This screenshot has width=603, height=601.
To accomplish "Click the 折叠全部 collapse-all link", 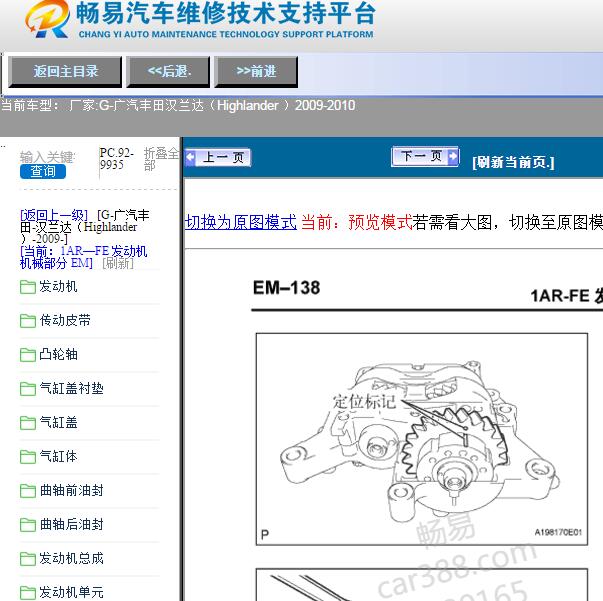I will point(161,159).
